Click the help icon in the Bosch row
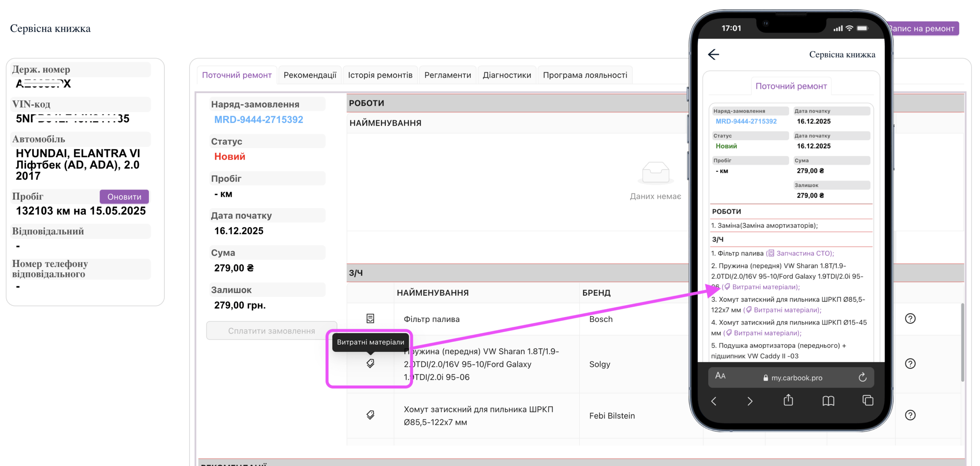The height and width of the screenshot is (466, 980). [910, 319]
